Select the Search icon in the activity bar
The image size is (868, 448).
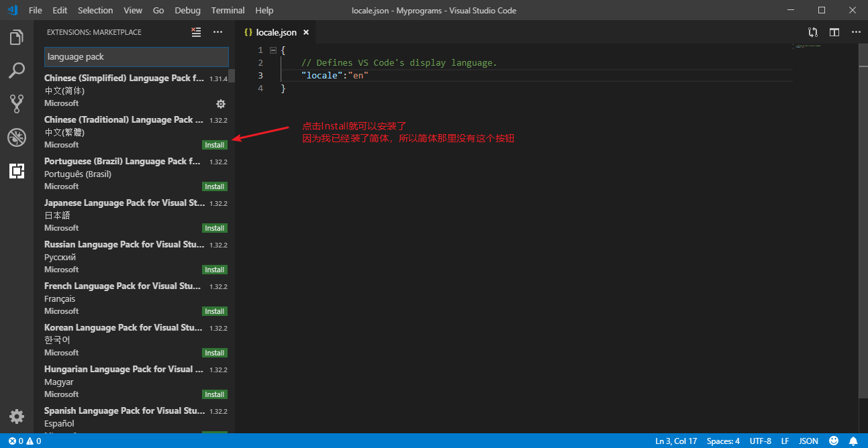(x=16, y=70)
